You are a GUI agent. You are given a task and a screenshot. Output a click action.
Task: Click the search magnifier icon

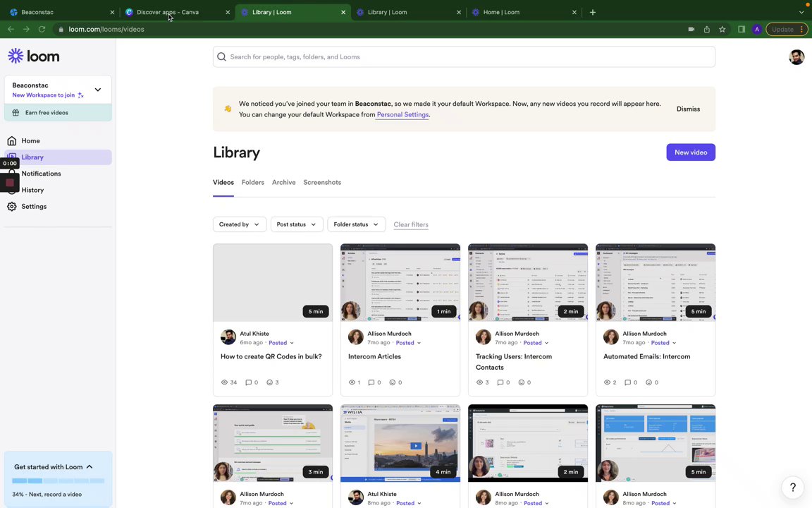pyautogui.click(x=221, y=57)
